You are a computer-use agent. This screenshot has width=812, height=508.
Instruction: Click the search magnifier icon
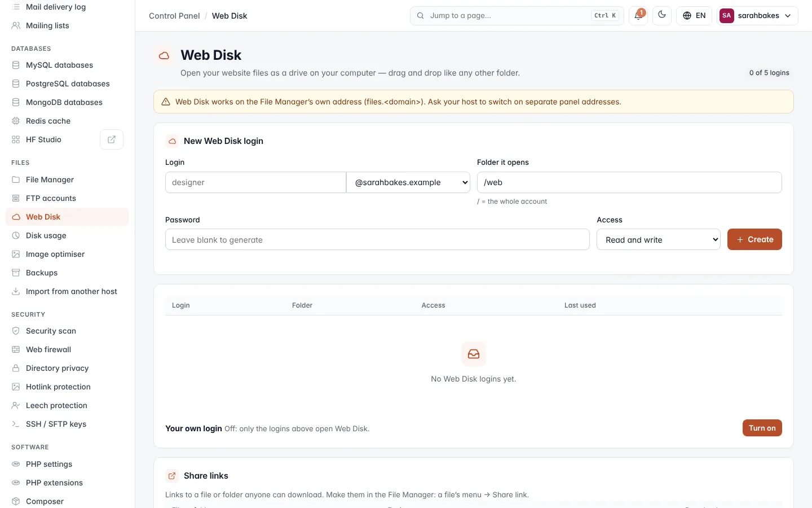tap(420, 16)
